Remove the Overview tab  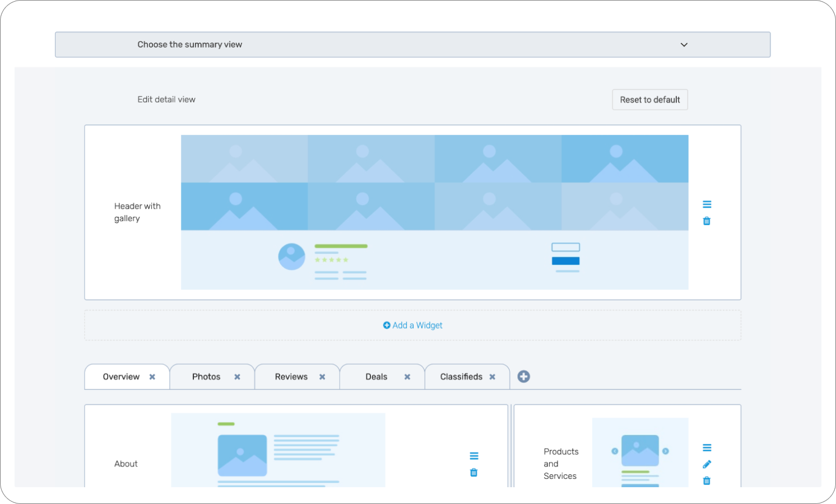tap(152, 377)
